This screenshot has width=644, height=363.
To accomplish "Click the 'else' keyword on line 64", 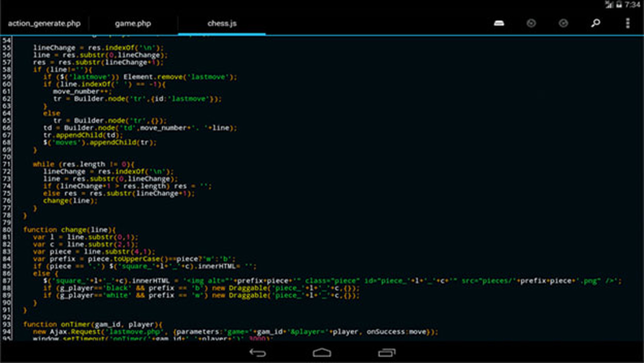I will tap(52, 113).
